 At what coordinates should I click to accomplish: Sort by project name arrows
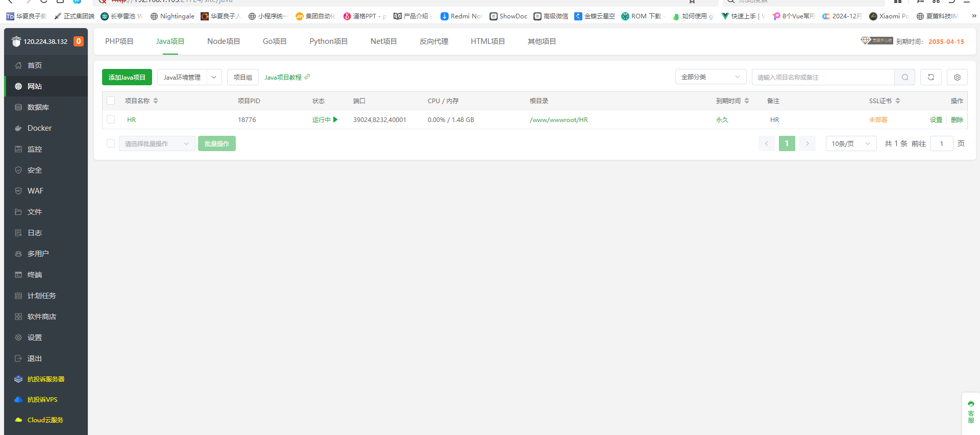tap(156, 101)
